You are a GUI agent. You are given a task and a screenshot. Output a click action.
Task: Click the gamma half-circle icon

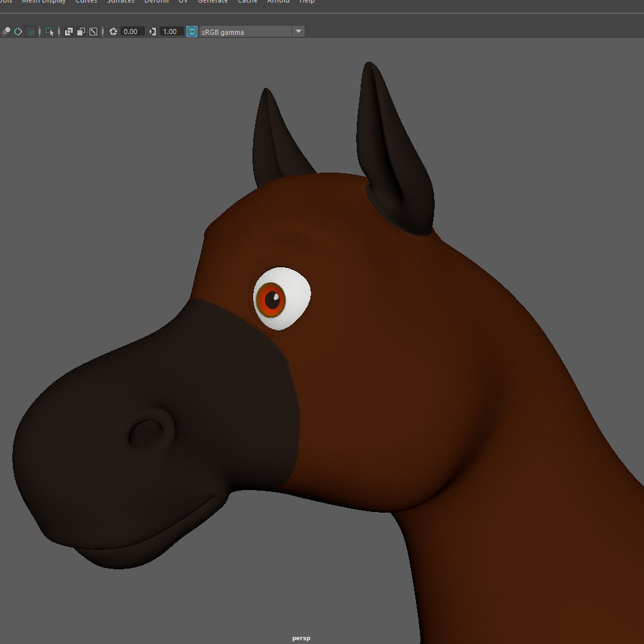[153, 32]
